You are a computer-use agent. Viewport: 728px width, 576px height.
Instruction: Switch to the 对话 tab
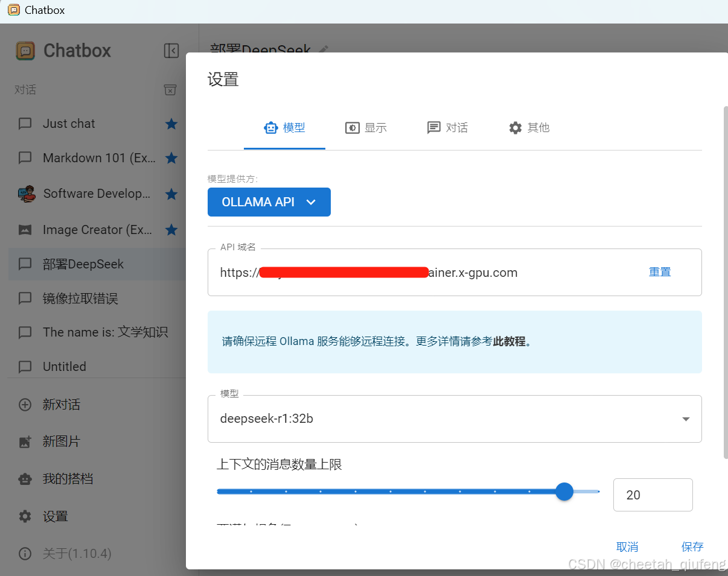[447, 128]
